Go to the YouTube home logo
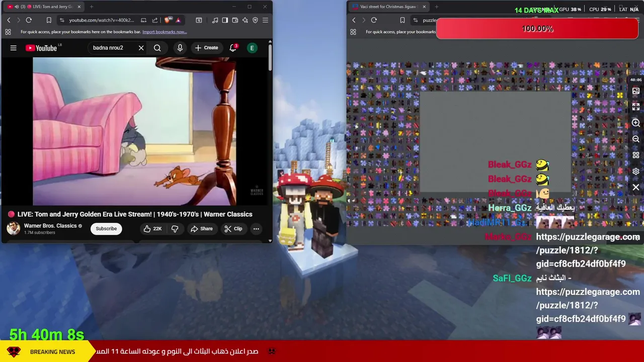Screen dimensions: 644x362 tap(42, 48)
